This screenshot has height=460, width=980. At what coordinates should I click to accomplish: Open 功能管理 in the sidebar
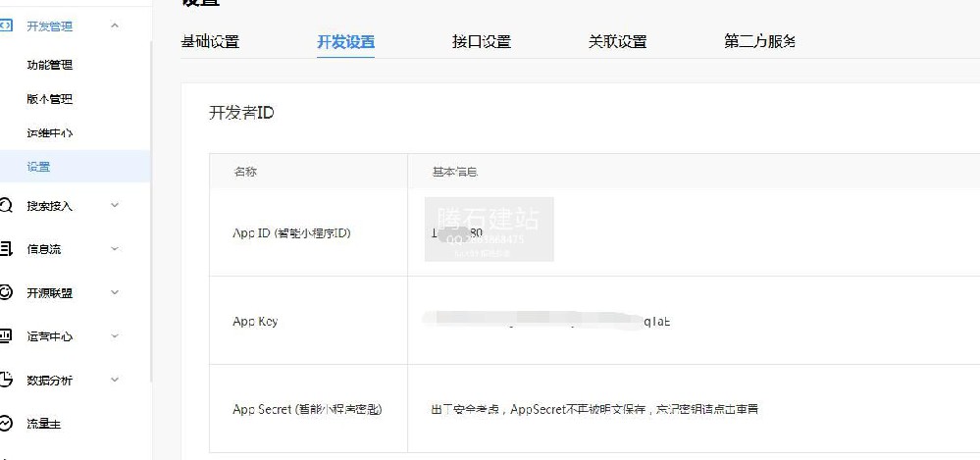(49, 65)
